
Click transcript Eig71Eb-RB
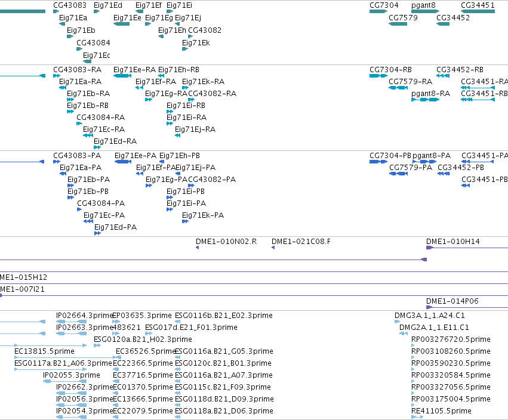[x=88, y=106]
